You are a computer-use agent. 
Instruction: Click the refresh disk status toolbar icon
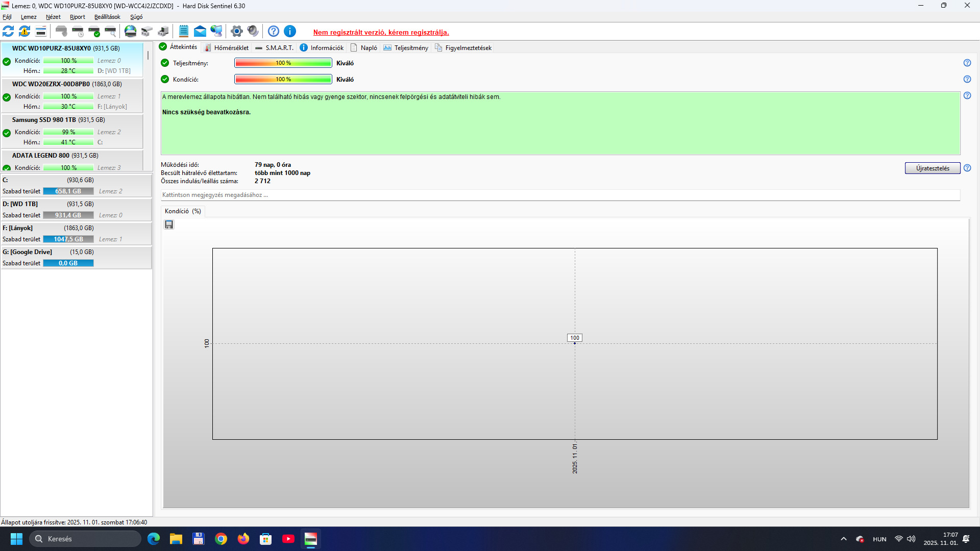(8, 32)
